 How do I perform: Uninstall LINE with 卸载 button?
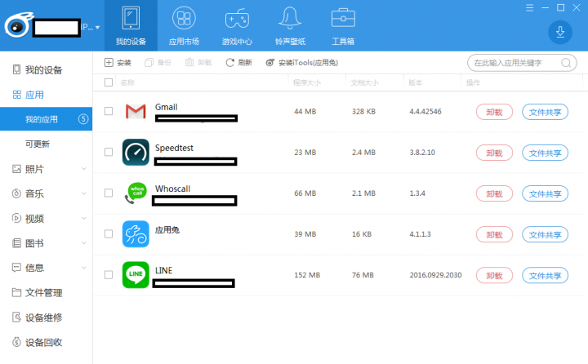494,275
